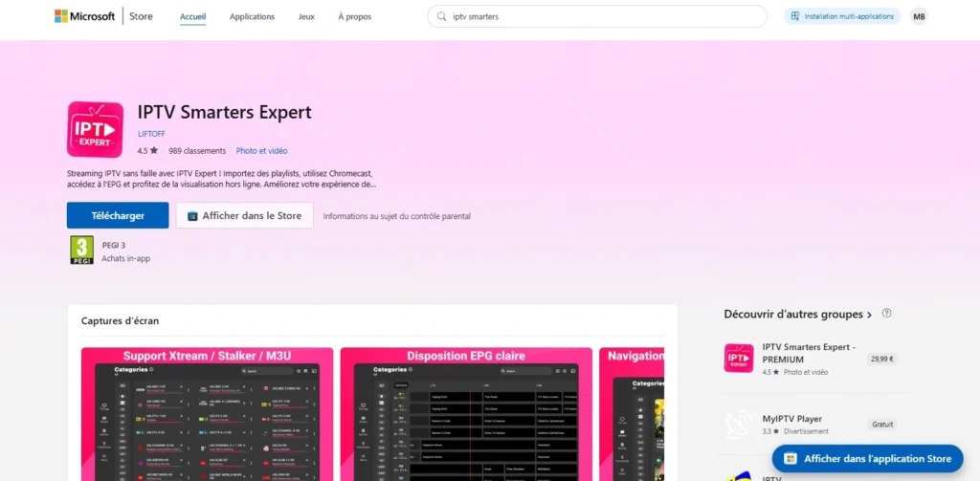Click the help question mark icon
Screen dimensions: 980x481
886,314
